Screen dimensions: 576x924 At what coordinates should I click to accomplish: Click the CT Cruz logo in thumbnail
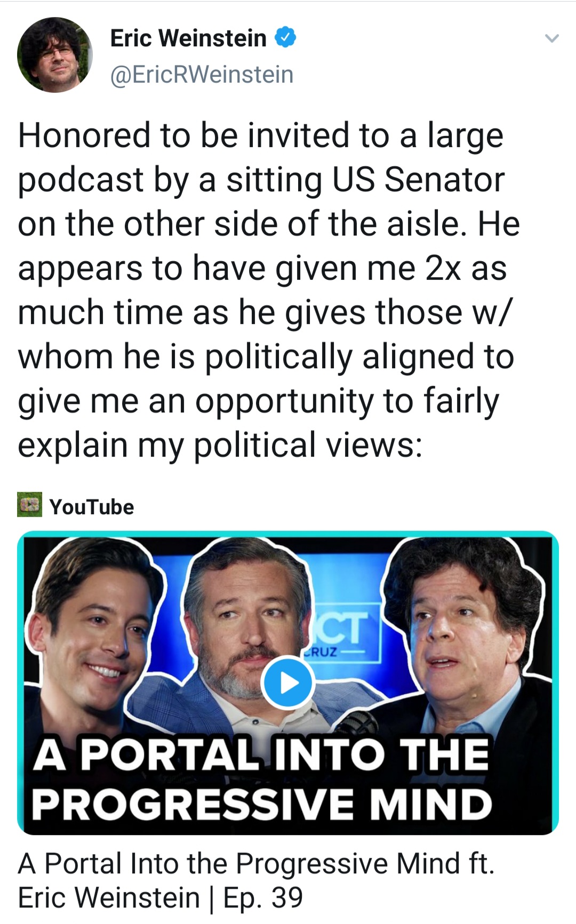[x=344, y=634]
